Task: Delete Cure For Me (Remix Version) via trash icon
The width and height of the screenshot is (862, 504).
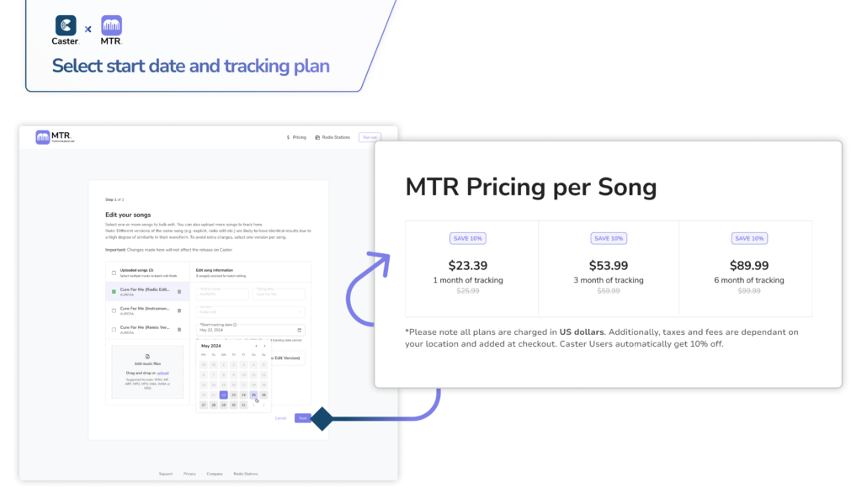Action: [x=179, y=329]
